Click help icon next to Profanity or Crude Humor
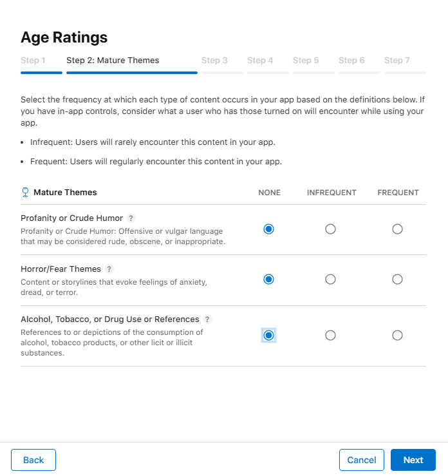The image size is (448, 476). tap(131, 218)
